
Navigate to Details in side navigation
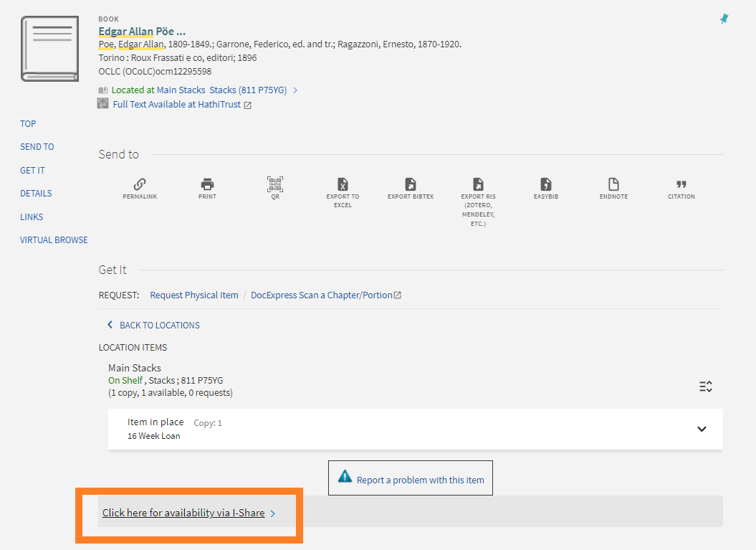[36, 194]
